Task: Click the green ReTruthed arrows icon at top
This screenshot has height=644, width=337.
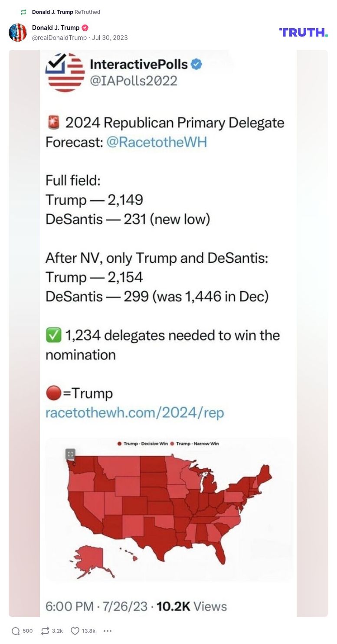Action: tap(23, 12)
